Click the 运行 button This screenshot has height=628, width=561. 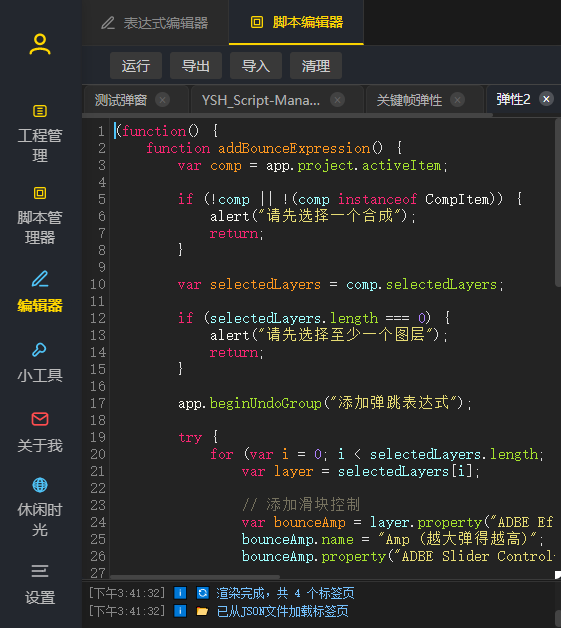coord(136,66)
